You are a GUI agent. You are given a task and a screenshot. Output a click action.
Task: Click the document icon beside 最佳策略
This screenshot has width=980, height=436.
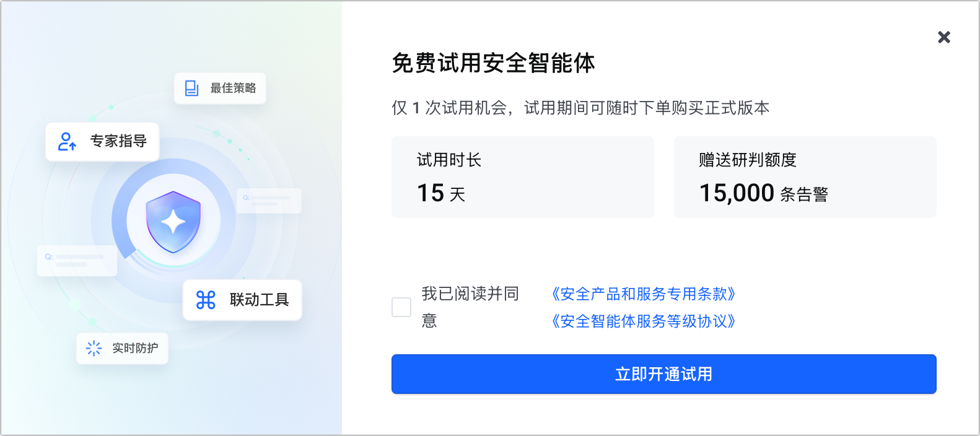(x=192, y=88)
